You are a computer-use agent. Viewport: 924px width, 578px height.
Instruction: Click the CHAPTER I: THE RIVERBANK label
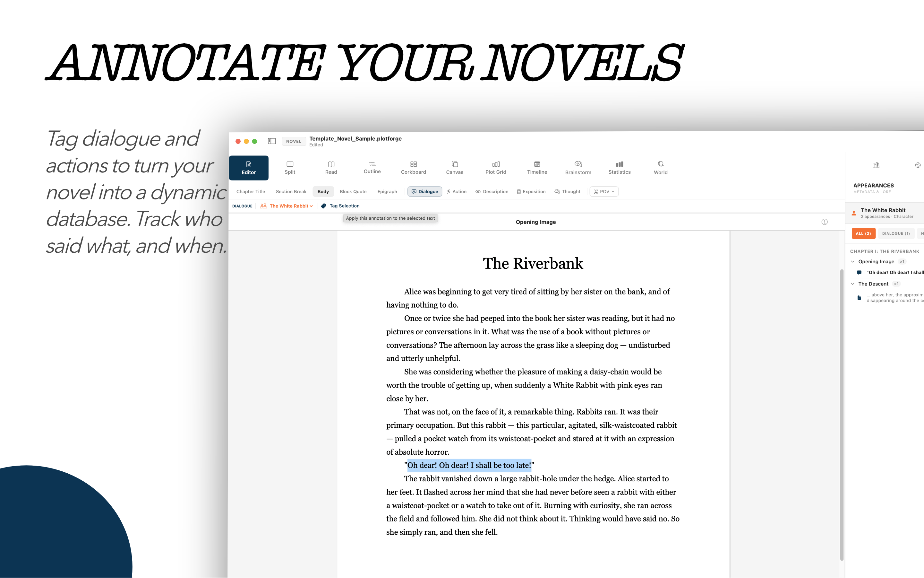tap(885, 251)
